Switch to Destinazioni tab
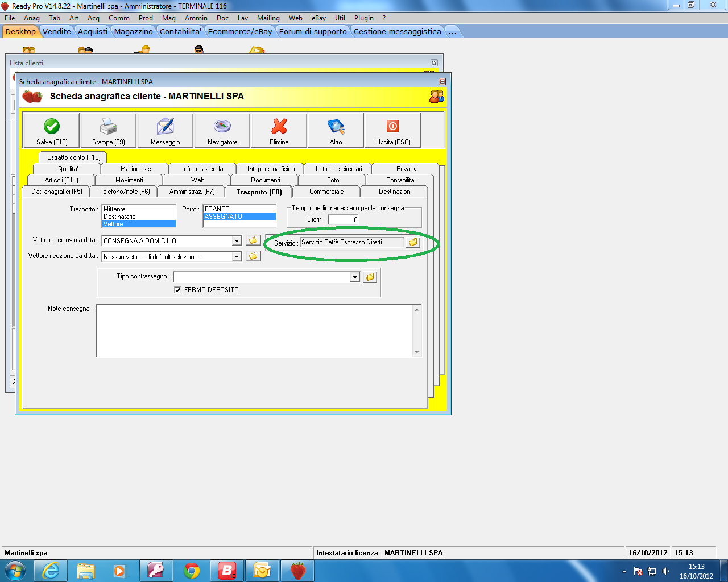 [395, 192]
